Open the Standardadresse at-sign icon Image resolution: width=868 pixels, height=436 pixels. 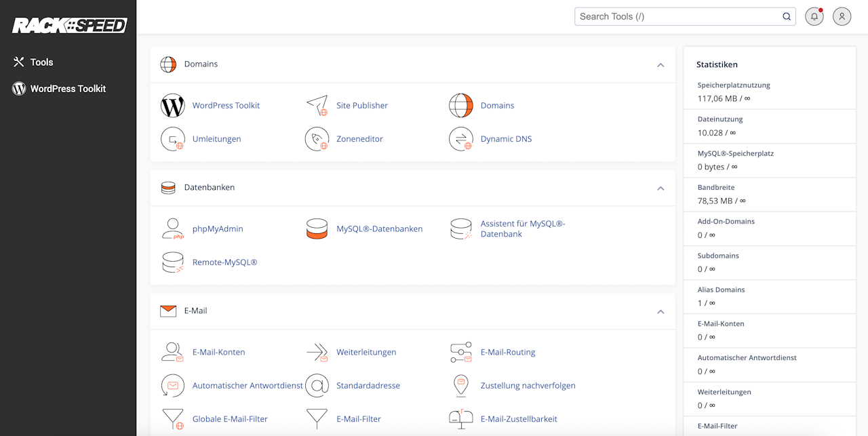317,386
